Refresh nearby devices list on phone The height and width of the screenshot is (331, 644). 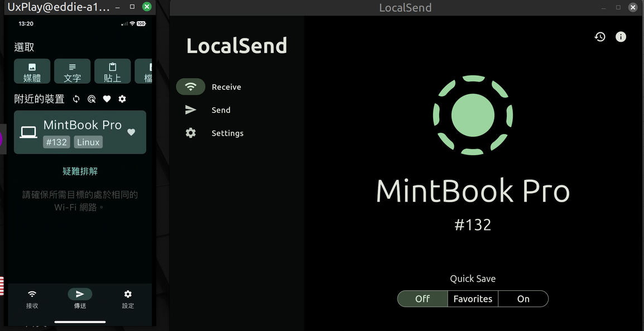[x=76, y=99]
